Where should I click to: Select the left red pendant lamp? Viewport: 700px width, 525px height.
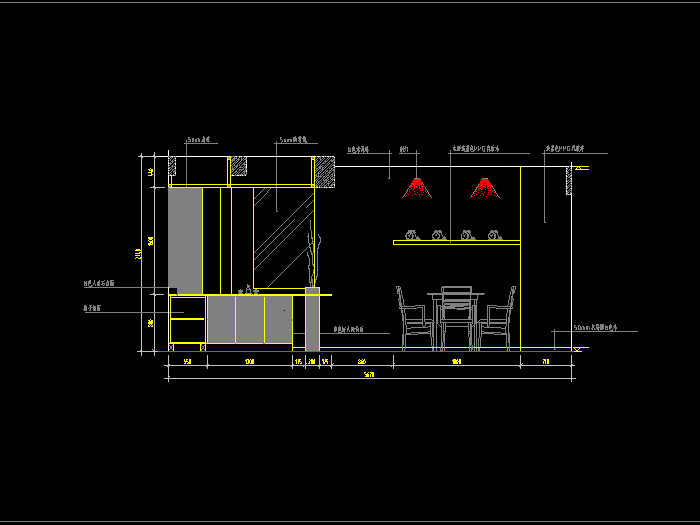pyautogui.click(x=416, y=188)
